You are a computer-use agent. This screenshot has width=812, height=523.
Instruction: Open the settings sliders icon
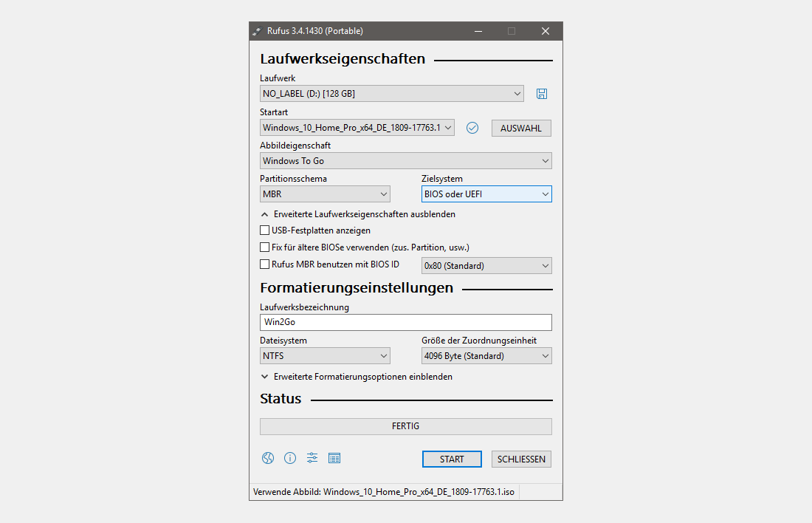[312, 458]
